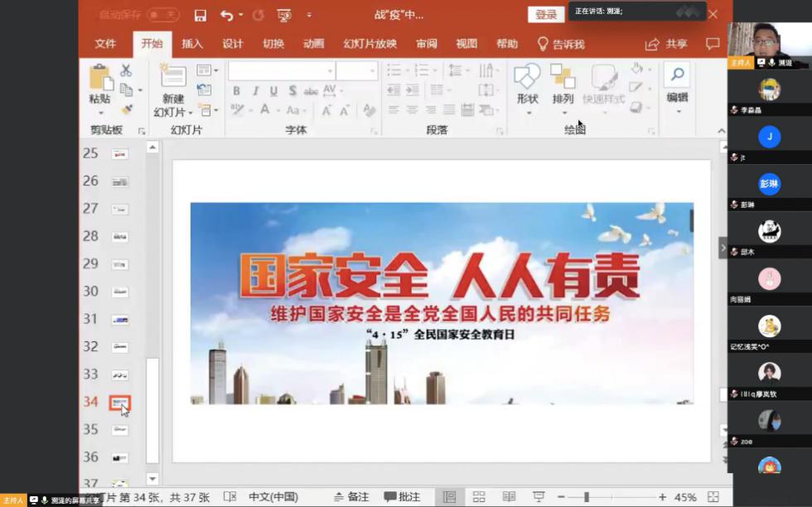Open the 文件 File menu
This screenshot has width=812, height=507.
pyautogui.click(x=106, y=44)
